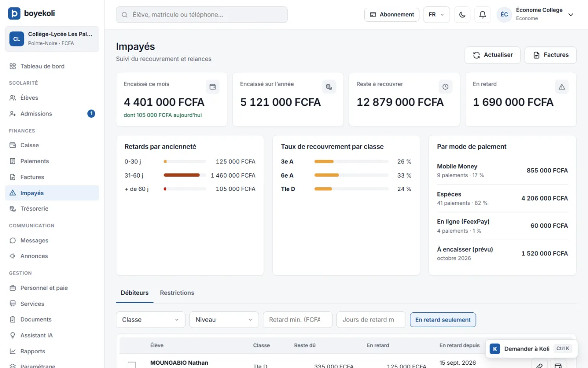
Task: Open Demander à Koli assistant
Action: 531,349
